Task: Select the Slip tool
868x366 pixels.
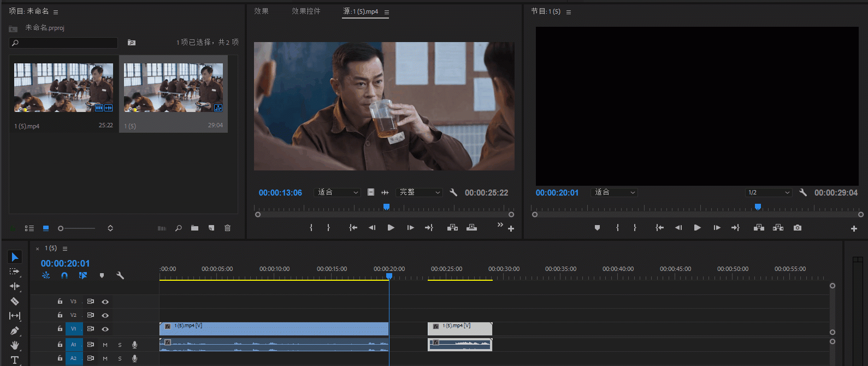Action: (x=15, y=316)
